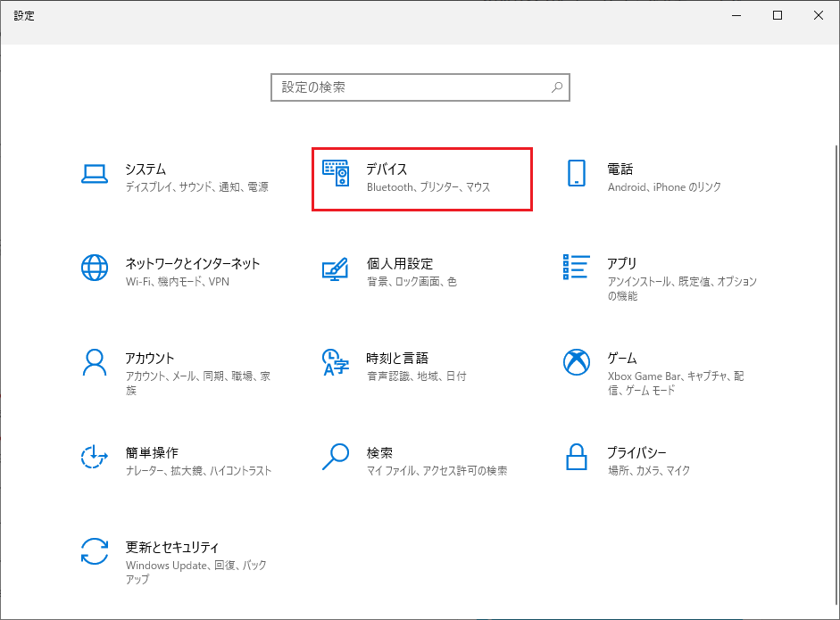Focus the 設定の検索 search field
840x620 pixels.
click(x=420, y=87)
